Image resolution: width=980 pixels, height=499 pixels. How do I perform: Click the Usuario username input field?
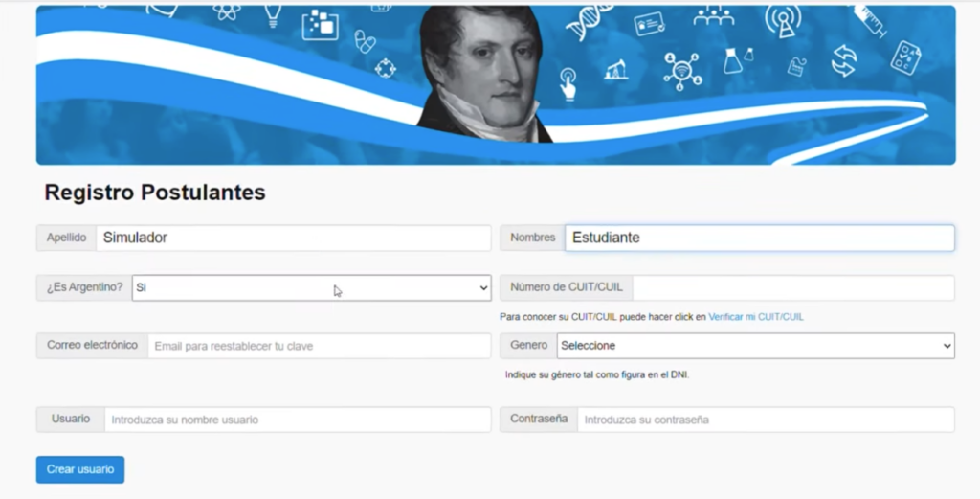point(298,420)
